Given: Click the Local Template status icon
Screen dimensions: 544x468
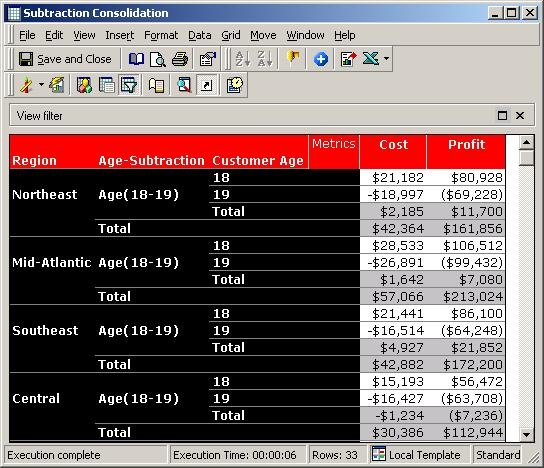Looking at the screenshot, I should (x=379, y=454).
